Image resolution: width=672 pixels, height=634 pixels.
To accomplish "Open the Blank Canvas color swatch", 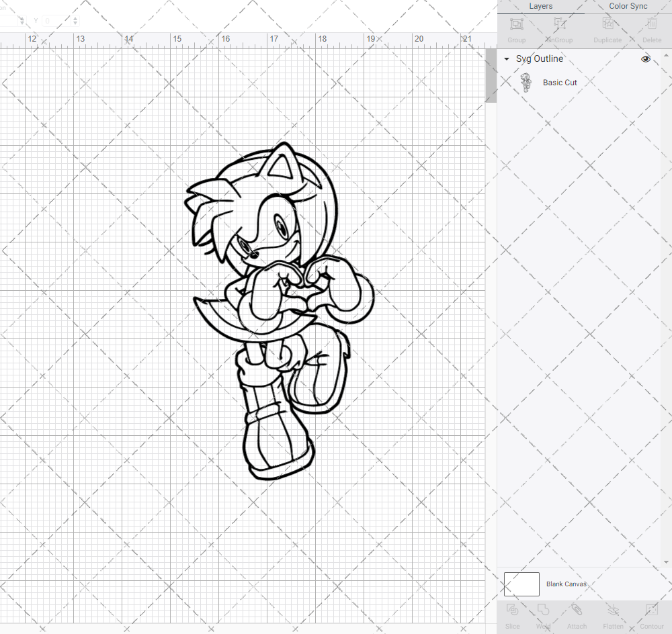I will [x=521, y=584].
